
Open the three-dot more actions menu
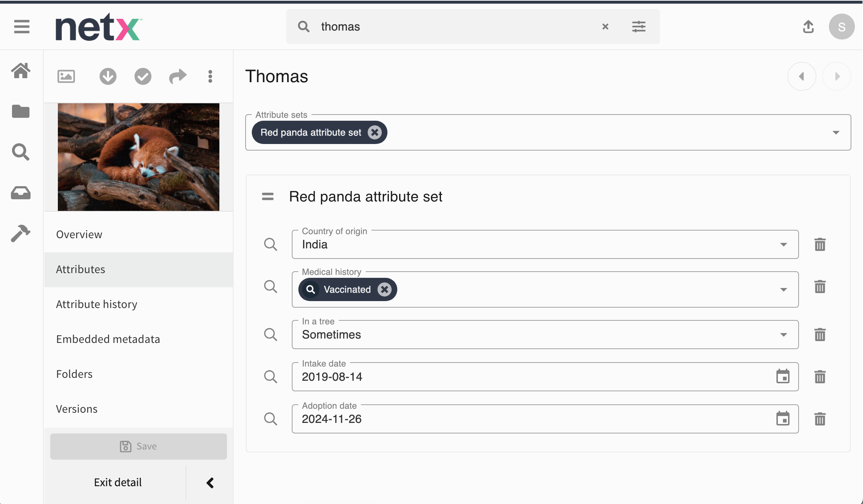click(210, 76)
